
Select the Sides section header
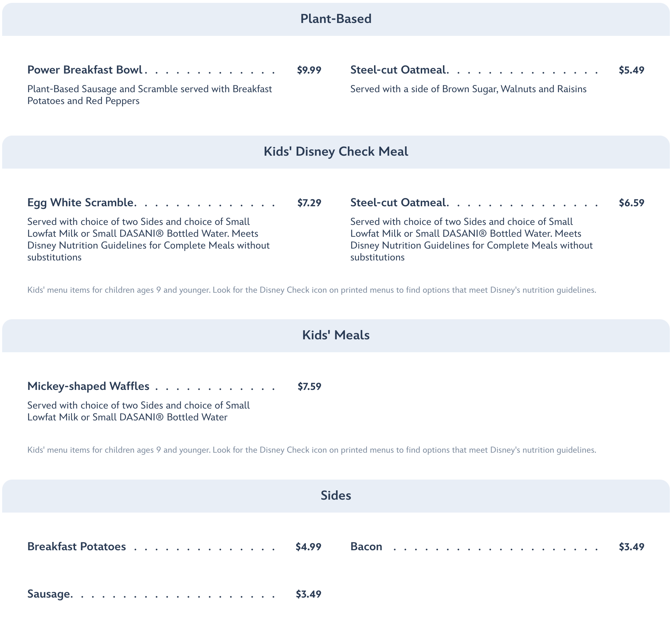[336, 496]
